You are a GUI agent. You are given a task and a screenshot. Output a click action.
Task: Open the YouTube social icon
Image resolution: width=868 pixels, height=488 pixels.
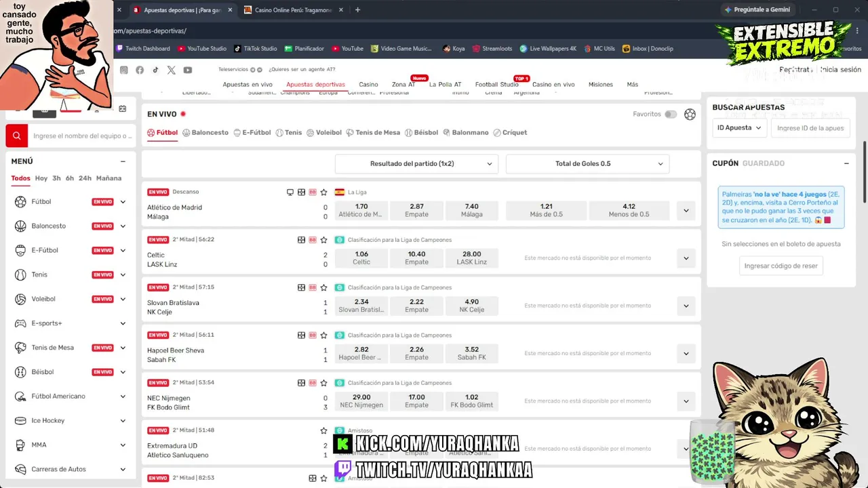point(188,70)
